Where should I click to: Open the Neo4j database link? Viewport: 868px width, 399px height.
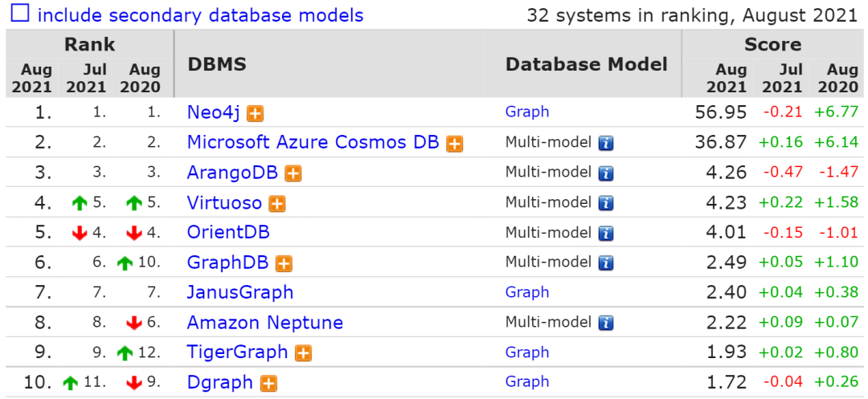(214, 112)
